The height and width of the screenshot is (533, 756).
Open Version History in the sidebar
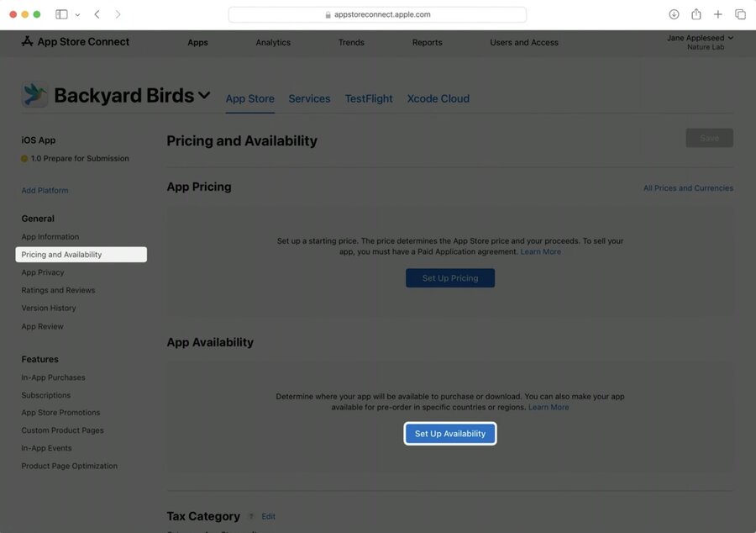49,308
